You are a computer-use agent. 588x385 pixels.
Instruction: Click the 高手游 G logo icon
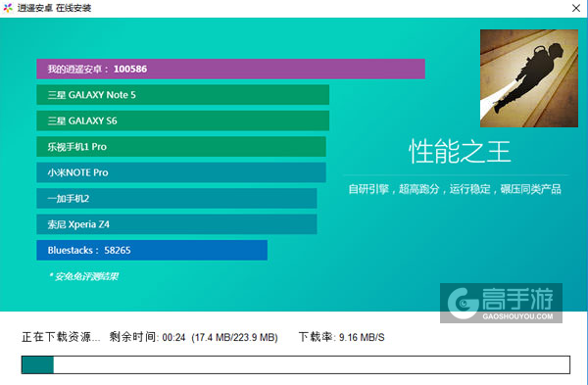click(463, 304)
